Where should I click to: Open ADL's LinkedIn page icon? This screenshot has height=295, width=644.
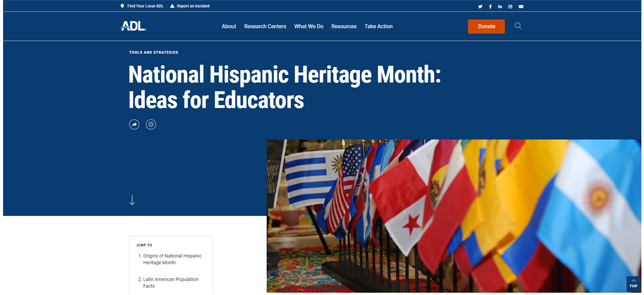[500, 6]
